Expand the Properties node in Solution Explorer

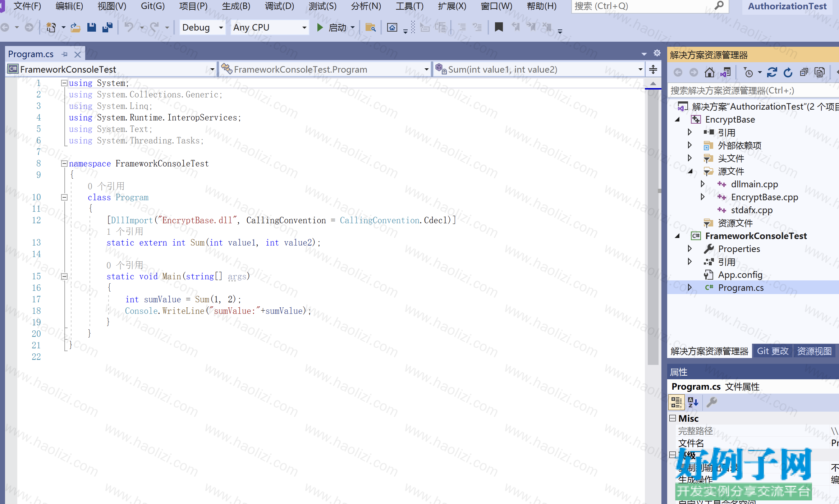pos(690,249)
